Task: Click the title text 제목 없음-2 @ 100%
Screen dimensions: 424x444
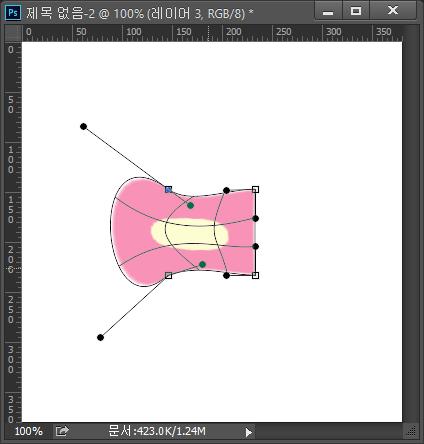Action: coord(85,13)
